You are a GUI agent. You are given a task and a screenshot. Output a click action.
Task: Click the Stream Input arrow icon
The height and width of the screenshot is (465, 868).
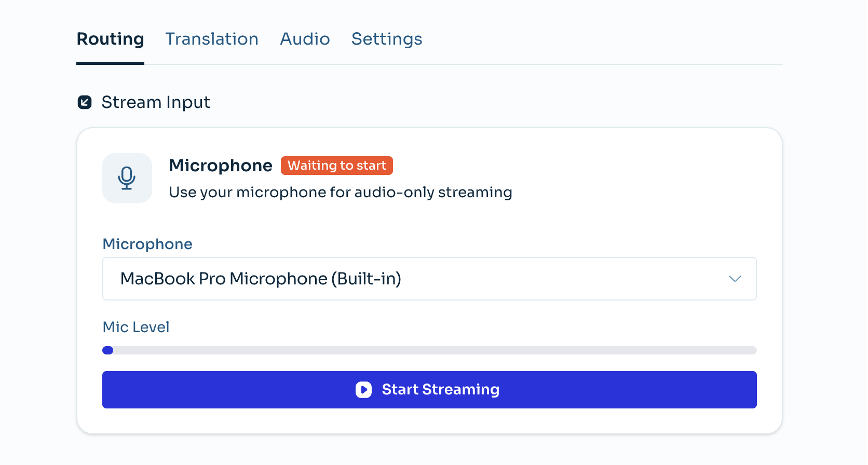[x=85, y=102]
